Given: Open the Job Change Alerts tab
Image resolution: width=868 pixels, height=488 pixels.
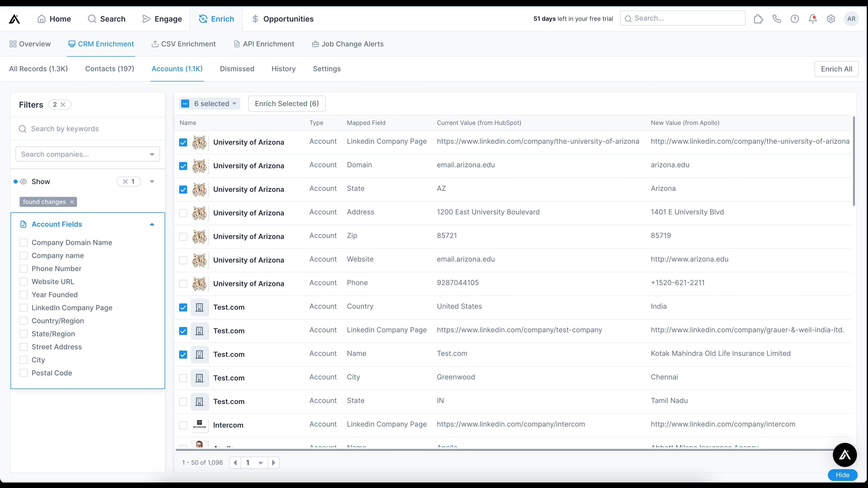Looking at the screenshot, I should click(348, 44).
